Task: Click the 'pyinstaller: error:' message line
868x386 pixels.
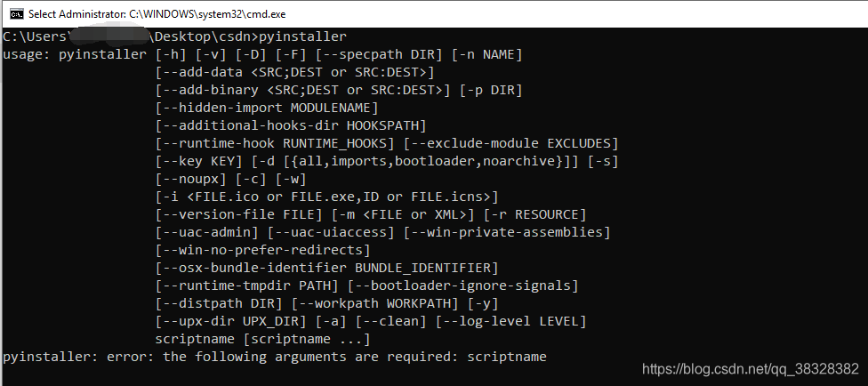Action: pos(275,357)
